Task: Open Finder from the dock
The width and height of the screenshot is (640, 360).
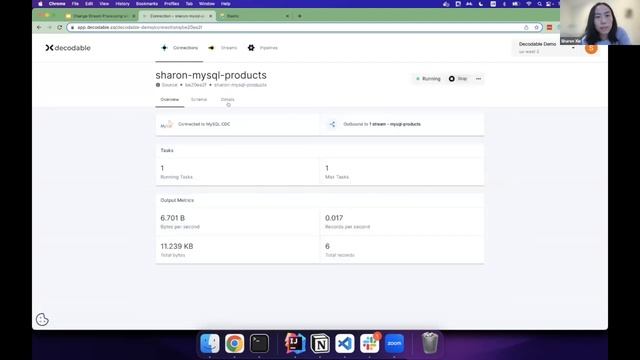Action: (x=210, y=343)
